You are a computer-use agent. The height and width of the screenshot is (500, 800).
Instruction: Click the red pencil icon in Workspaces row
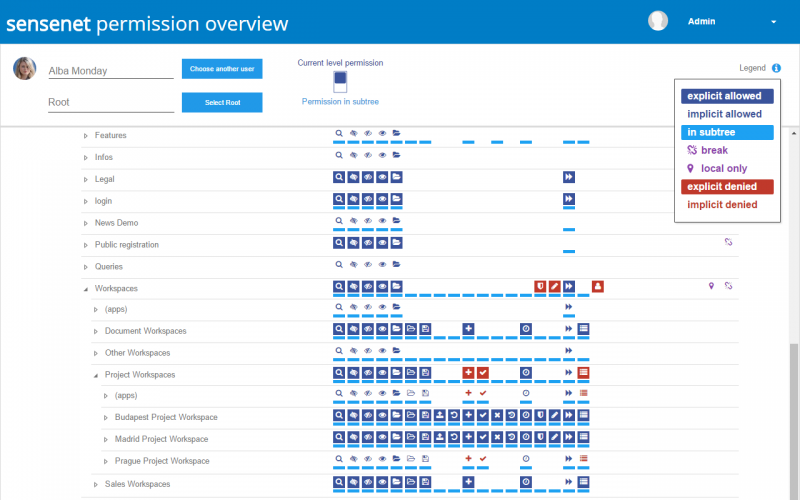click(x=554, y=286)
